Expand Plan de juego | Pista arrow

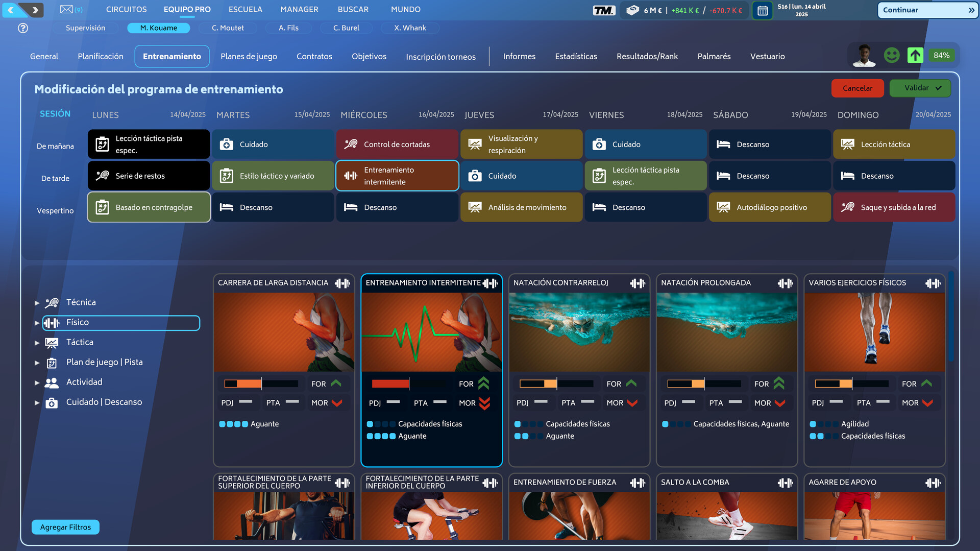click(37, 363)
